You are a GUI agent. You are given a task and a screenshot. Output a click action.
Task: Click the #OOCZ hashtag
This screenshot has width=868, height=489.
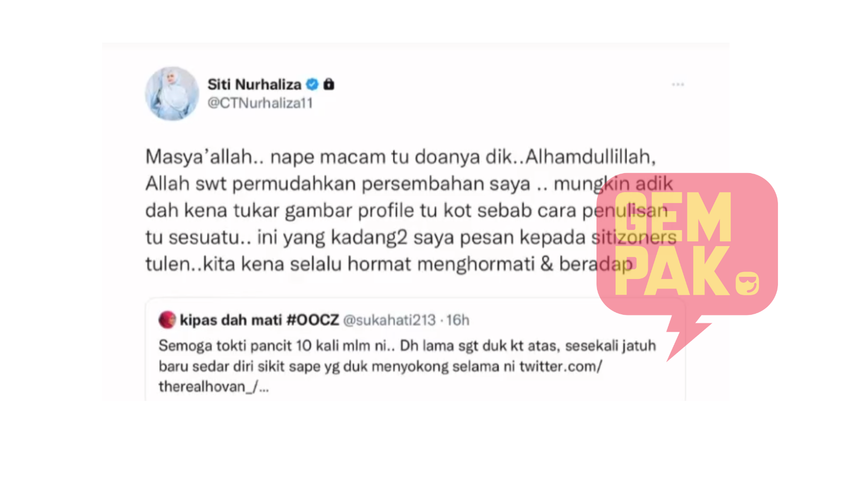tap(313, 320)
